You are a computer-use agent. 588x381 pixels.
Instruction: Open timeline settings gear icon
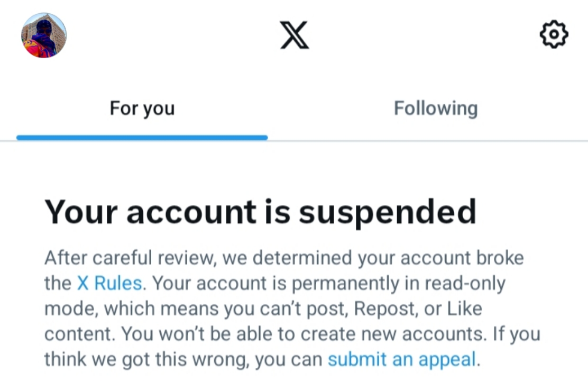pyautogui.click(x=553, y=35)
